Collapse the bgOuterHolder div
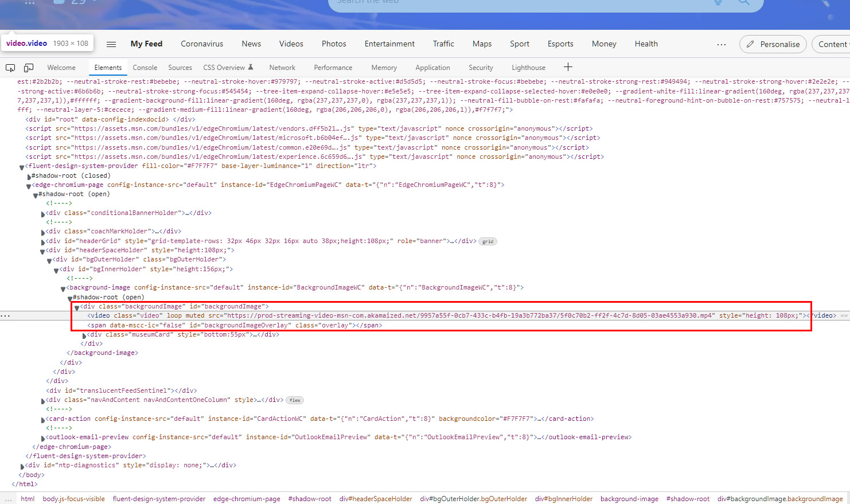850x504 pixels. pyautogui.click(x=49, y=260)
